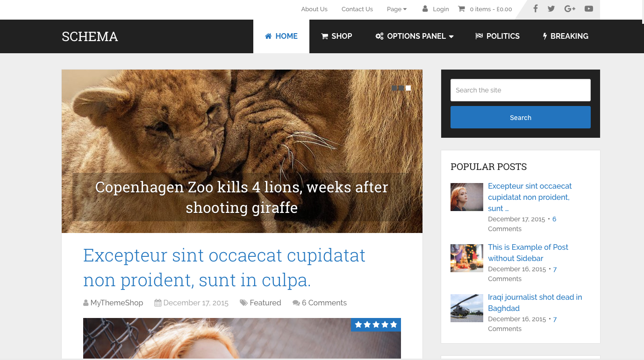This screenshot has width=644, height=360.
Task: Click the five-star rating badge
Action: coord(376,325)
